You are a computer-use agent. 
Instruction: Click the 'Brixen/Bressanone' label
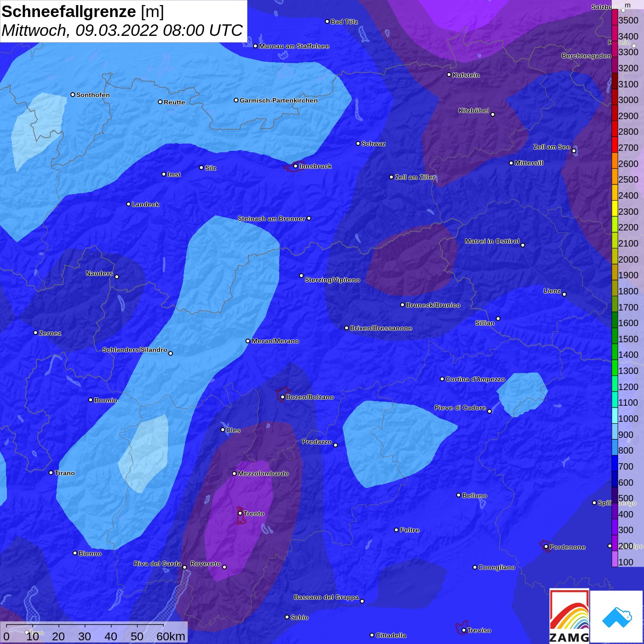pos(381,328)
